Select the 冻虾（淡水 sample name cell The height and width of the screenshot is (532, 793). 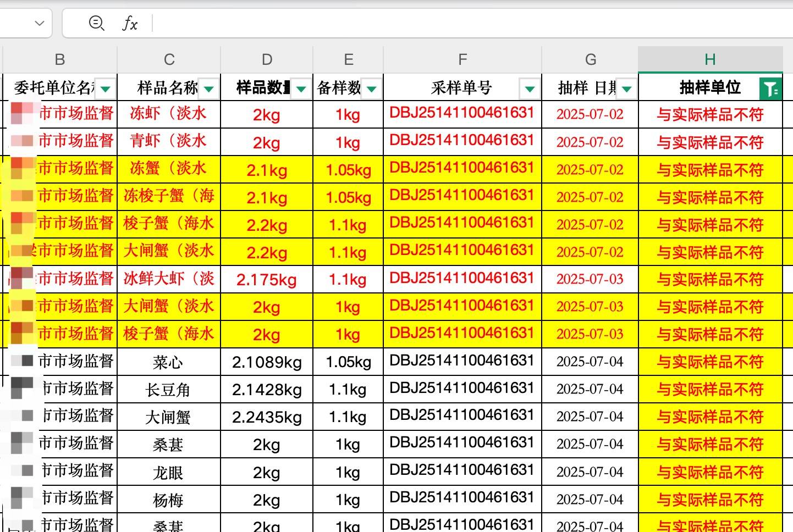coord(169,114)
